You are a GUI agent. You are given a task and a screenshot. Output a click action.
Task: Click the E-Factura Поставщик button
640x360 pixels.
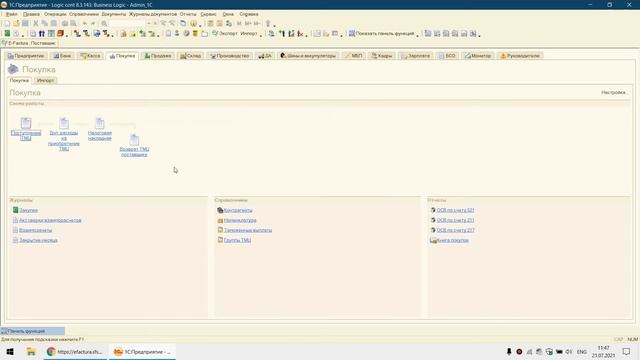(29, 43)
